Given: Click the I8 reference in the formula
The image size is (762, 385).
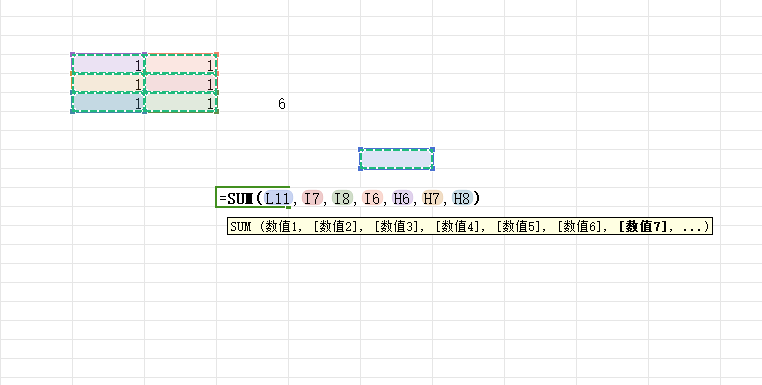Looking at the screenshot, I should (342, 198).
